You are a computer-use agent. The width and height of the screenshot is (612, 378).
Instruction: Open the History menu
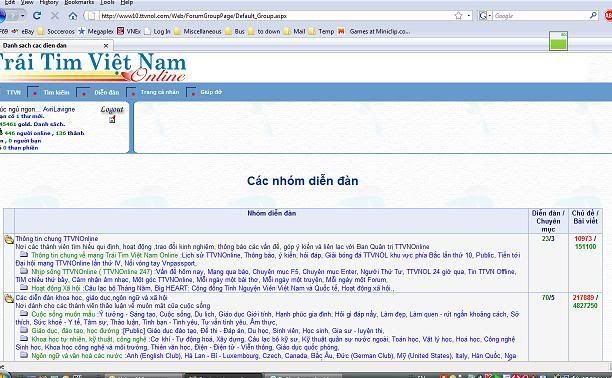tap(49, 2)
